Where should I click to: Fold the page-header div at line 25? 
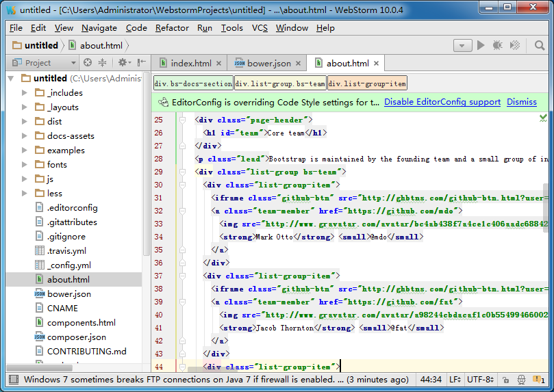(x=183, y=120)
